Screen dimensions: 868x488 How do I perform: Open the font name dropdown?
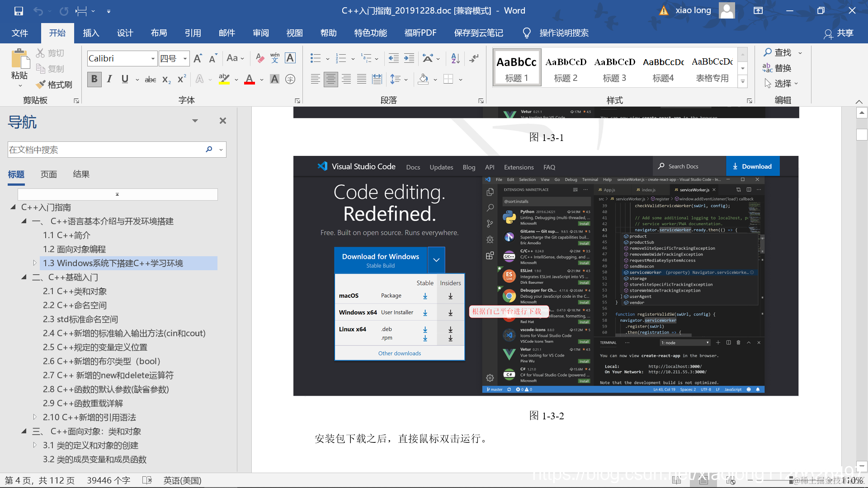pos(153,58)
